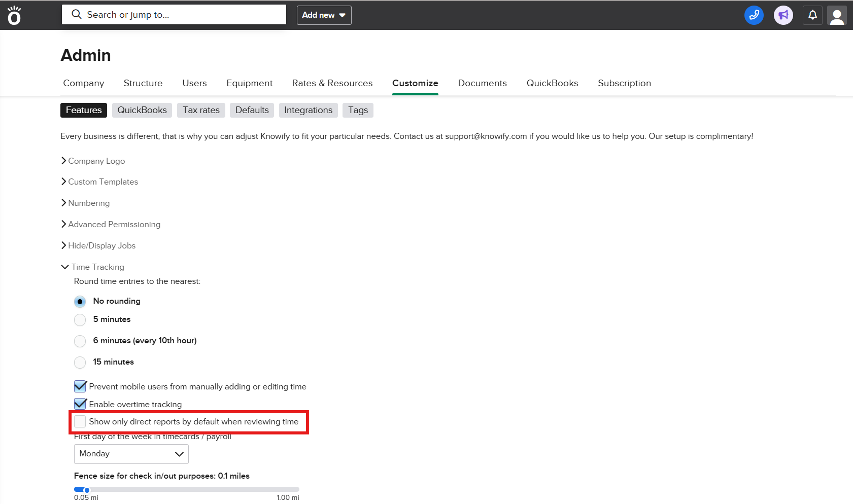Select the 5 minutes rounding option

coord(80,320)
